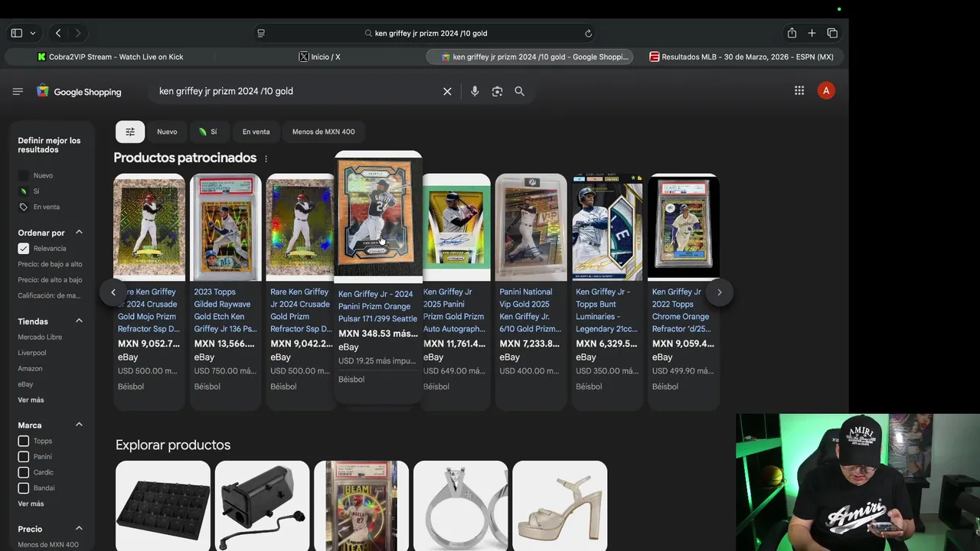Image resolution: width=980 pixels, height=551 pixels.
Task: Toggle the Relevancia checkbox
Action: coord(24,249)
